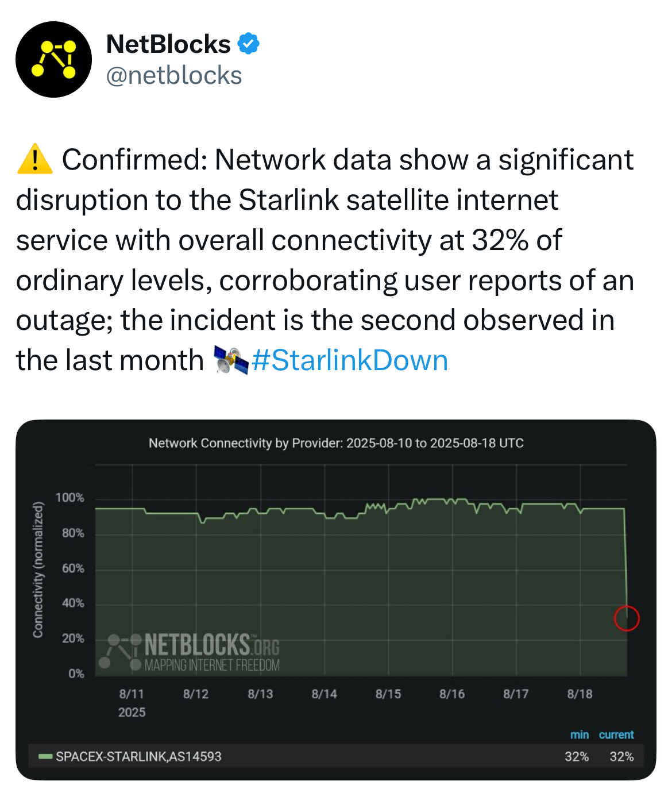Click the NetBlocks profile avatar

tap(53, 59)
